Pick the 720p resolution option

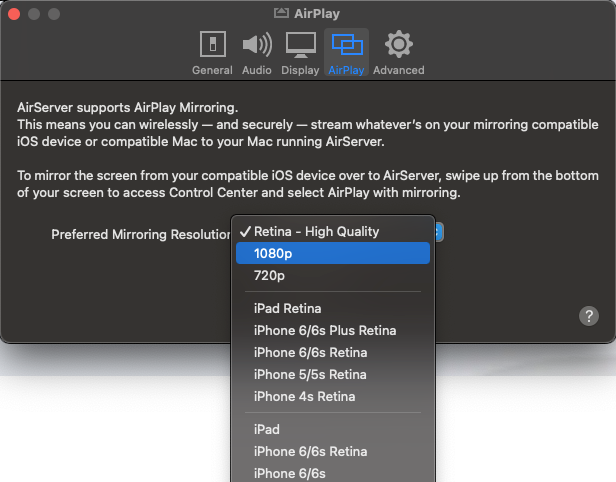click(x=270, y=275)
